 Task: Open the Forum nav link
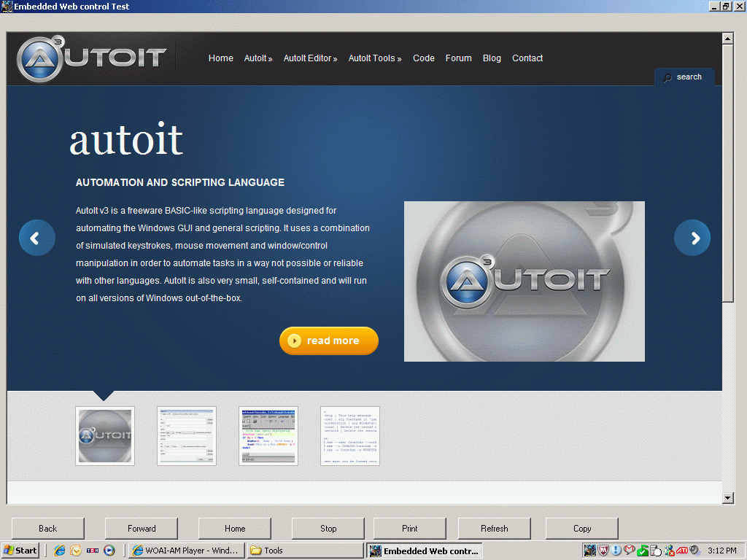point(458,58)
